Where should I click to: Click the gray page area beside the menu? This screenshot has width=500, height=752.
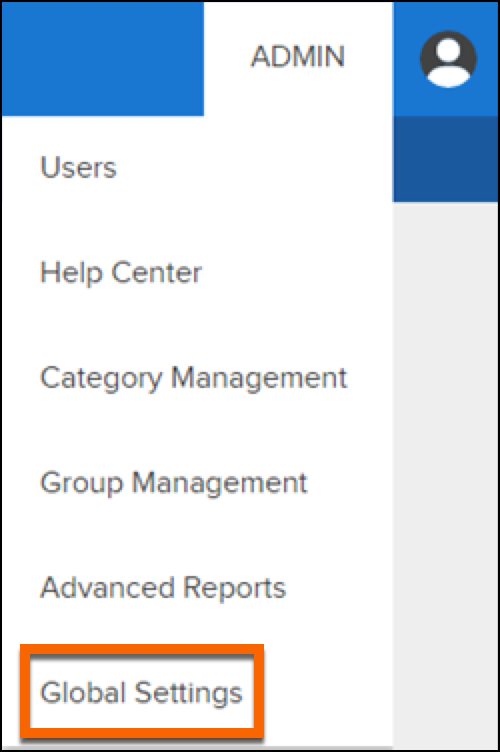point(445,475)
